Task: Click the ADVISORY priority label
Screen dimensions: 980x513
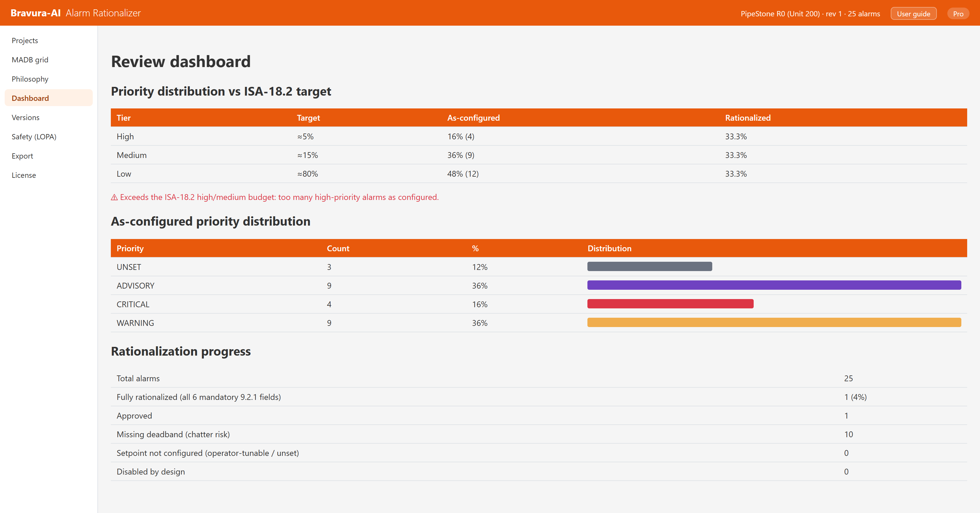Action: [x=135, y=286]
